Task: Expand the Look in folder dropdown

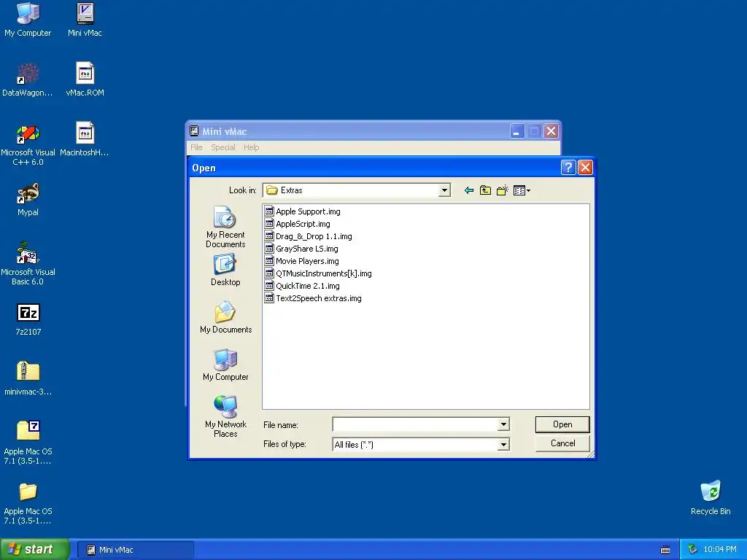Action: 444,190
